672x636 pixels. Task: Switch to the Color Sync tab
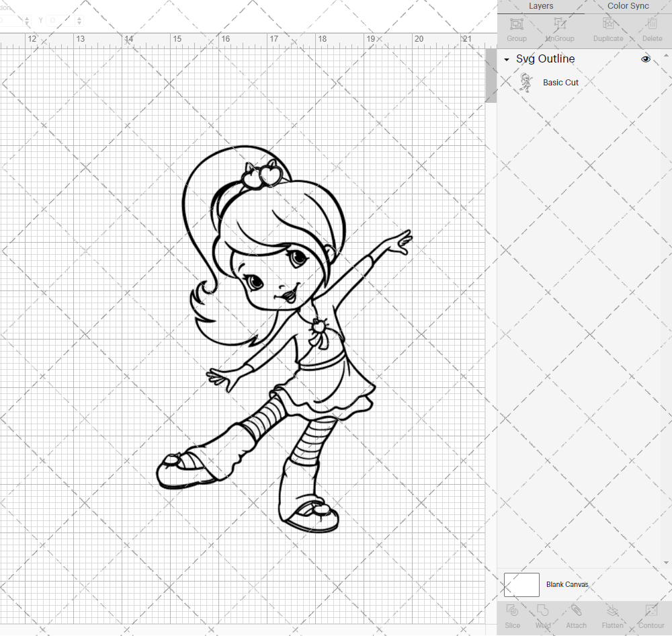tap(628, 6)
